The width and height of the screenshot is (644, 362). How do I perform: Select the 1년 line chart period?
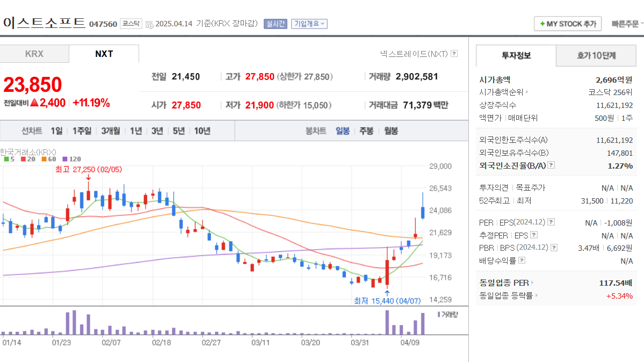[136, 131]
